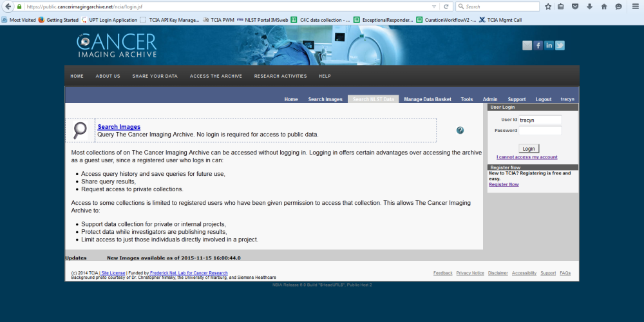
Task: Open the Search Images heading link
Action: [x=119, y=127]
